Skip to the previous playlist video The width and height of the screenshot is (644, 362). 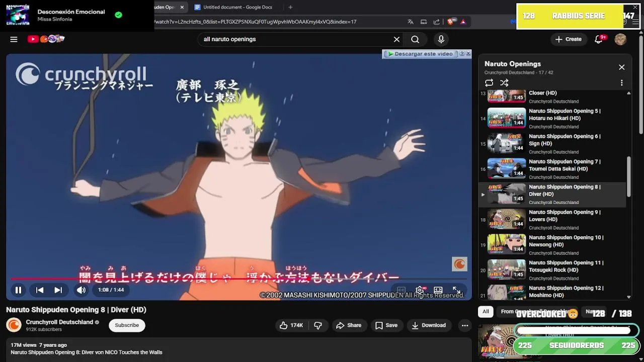[x=40, y=290]
